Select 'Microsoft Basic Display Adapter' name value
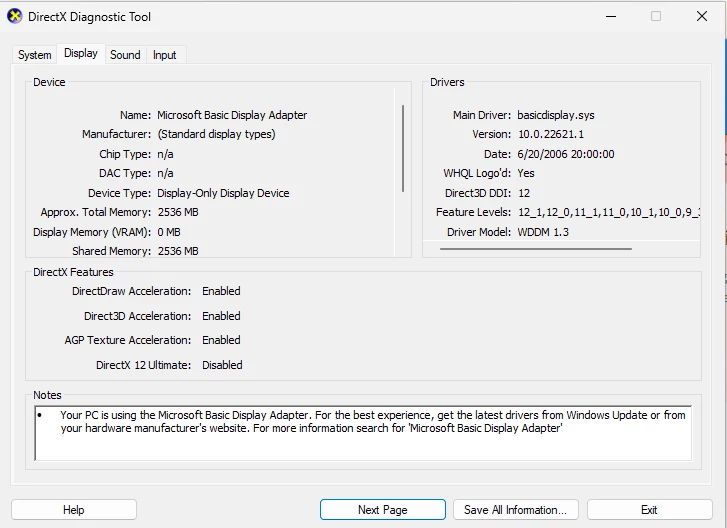Image resolution: width=727 pixels, height=528 pixels. point(232,115)
